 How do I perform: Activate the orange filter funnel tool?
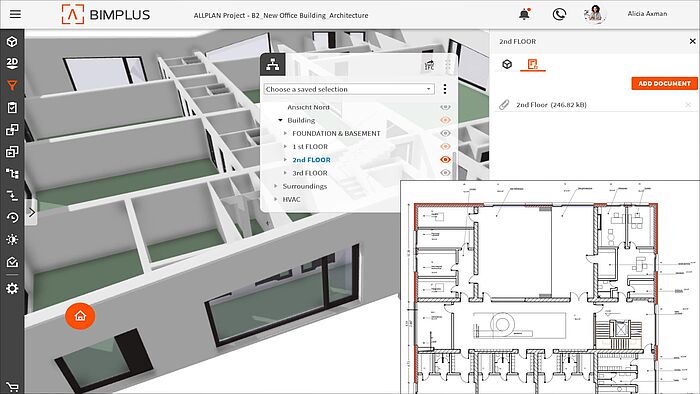pyautogui.click(x=12, y=85)
